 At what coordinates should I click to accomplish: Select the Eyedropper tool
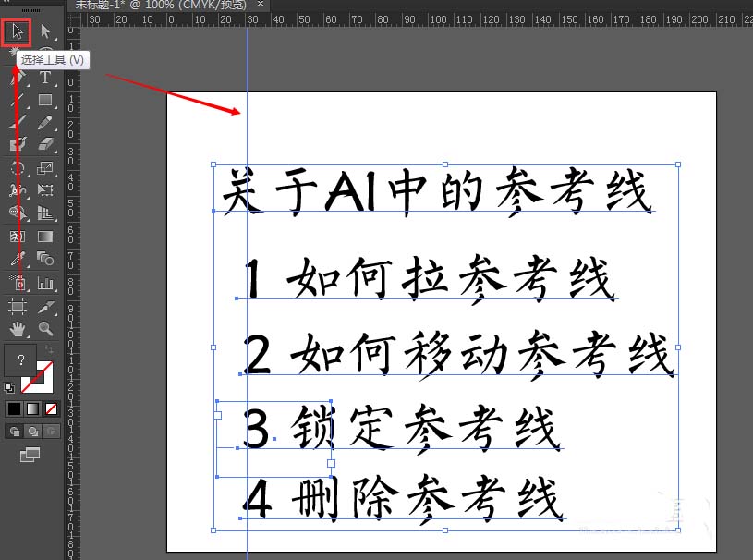pos(18,260)
